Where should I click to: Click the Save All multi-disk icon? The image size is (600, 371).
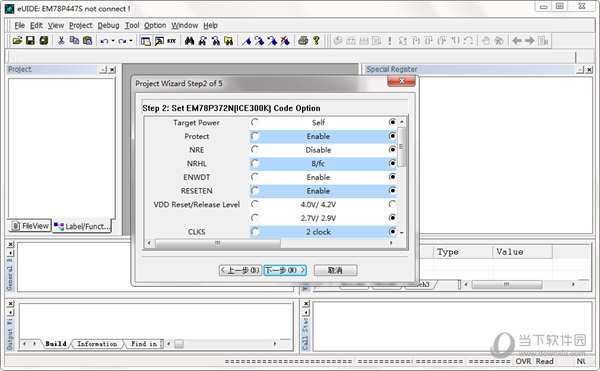[44, 40]
